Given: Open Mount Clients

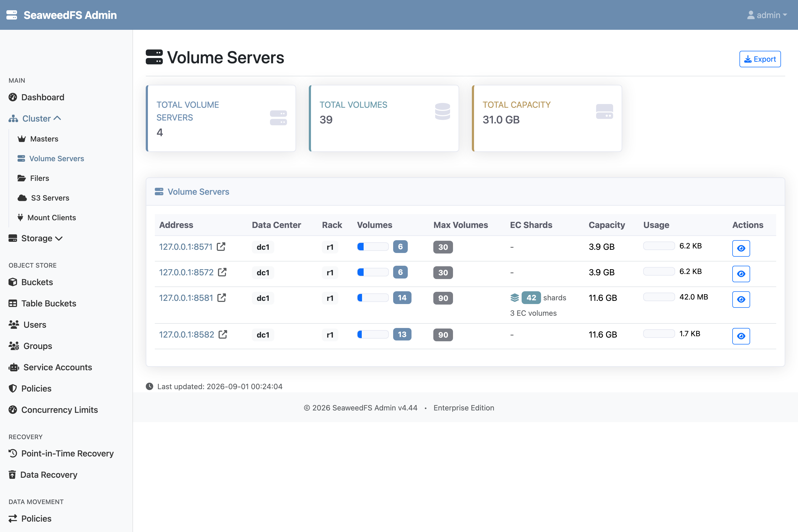Looking at the screenshot, I should click(47, 218).
